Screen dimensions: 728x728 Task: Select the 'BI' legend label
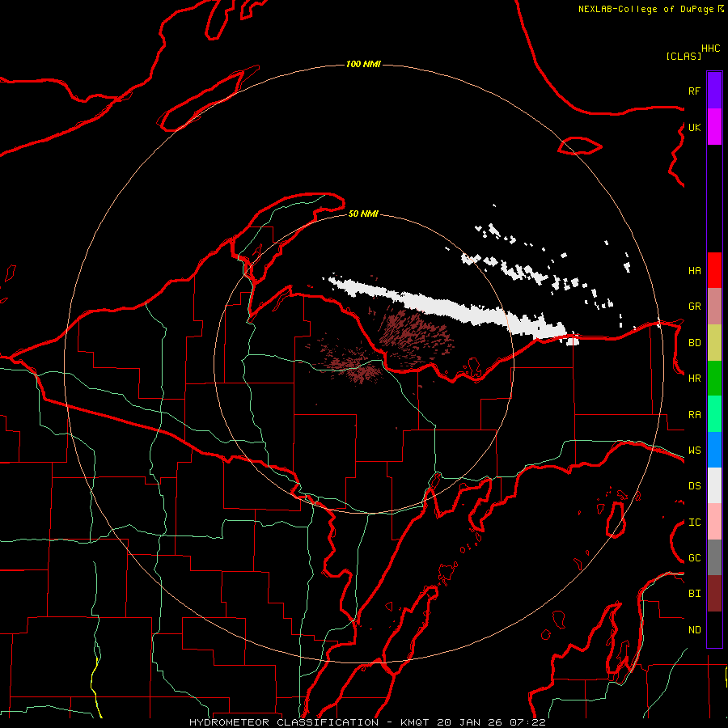(694, 594)
